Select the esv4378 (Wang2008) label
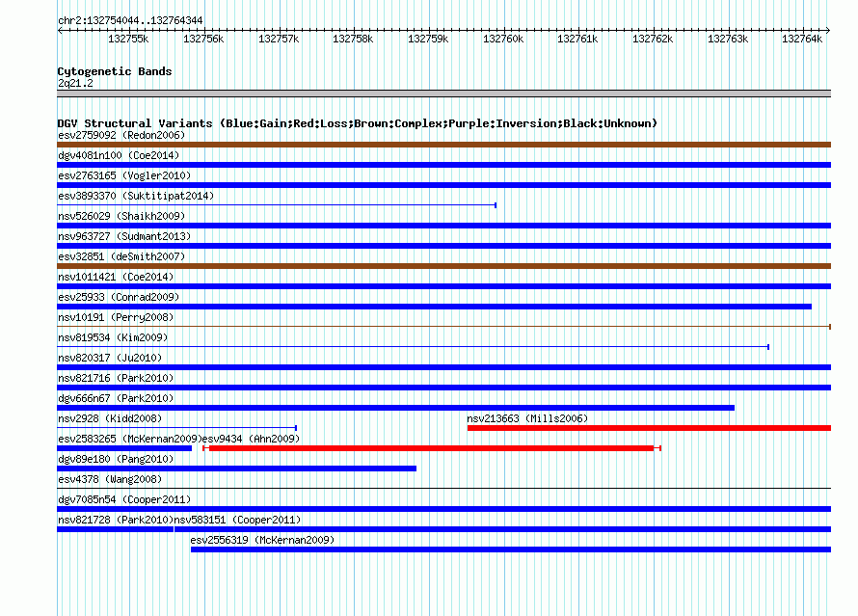This screenshot has width=858, height=616. pos(110,479)
